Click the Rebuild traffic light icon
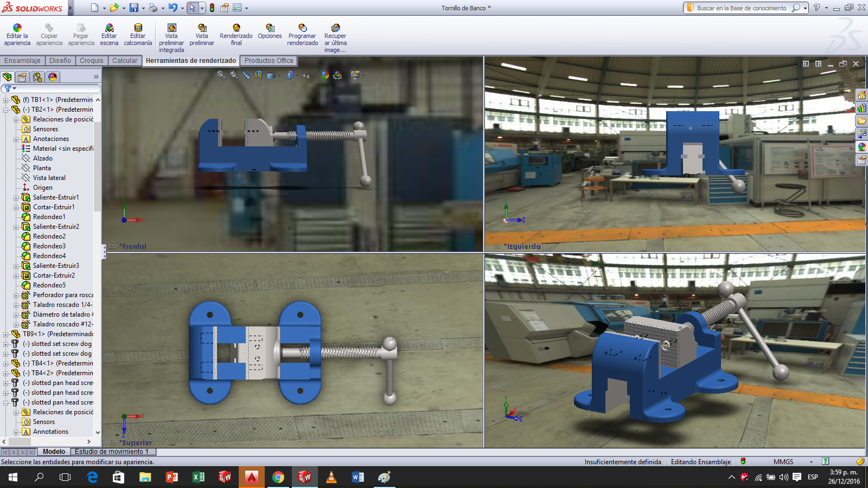This screenshot has height=488, width=868. pos(212,8)
